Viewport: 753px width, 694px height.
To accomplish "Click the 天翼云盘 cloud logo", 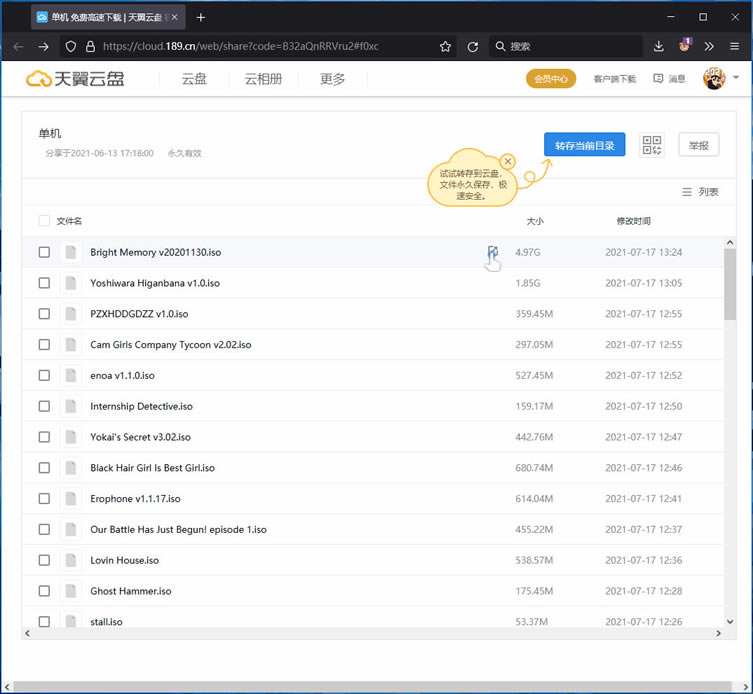I will [x=75, y=79].
